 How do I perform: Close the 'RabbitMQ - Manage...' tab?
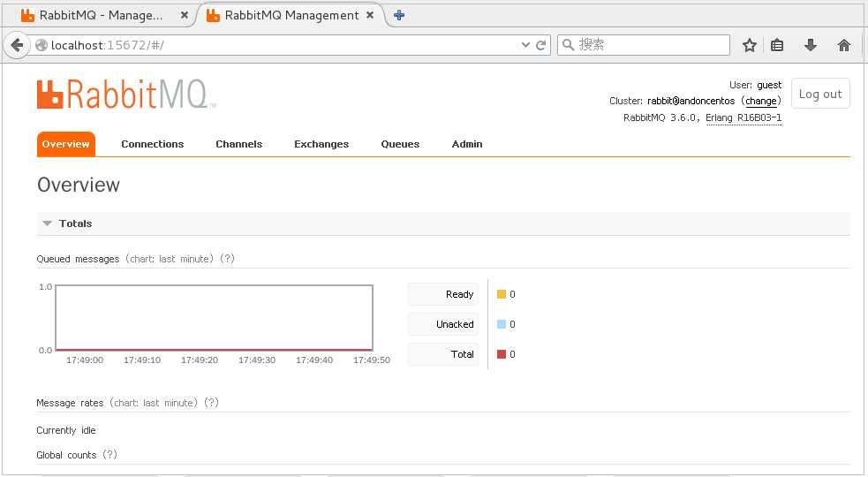coord(185,16)
